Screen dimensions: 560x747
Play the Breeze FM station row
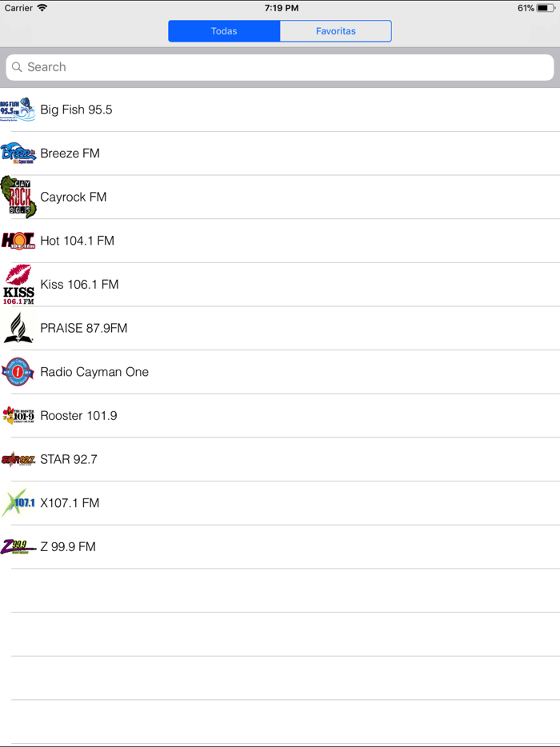pos(280,153)
